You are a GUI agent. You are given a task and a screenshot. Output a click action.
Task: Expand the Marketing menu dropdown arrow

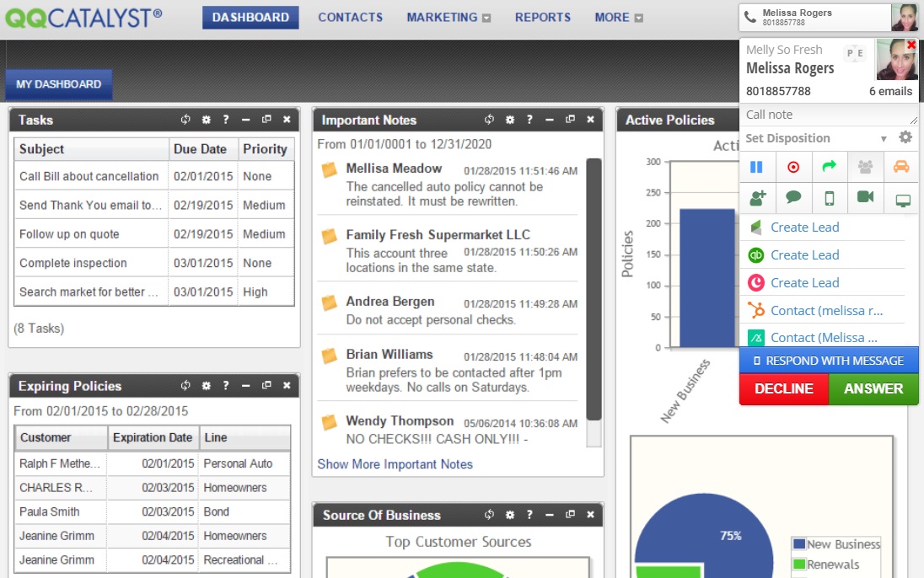[486, 19]
